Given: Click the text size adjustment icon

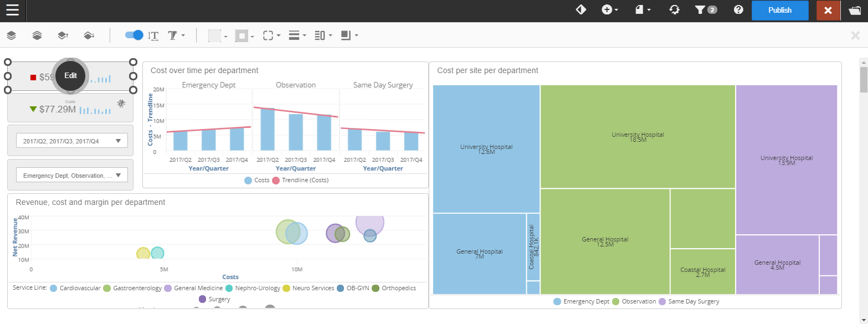Looking at the screenshot, I should click(153, 35).
